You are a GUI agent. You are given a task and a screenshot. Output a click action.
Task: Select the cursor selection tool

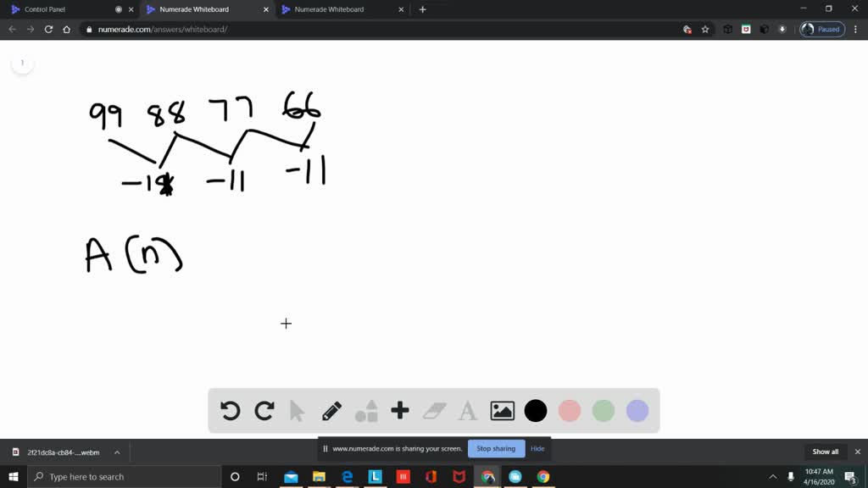click(298, 411)
